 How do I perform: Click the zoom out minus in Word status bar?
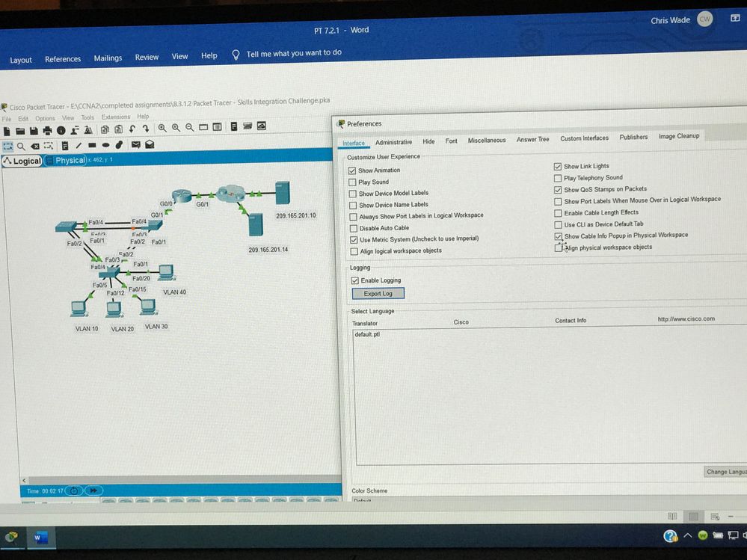(x=731, y=517)
